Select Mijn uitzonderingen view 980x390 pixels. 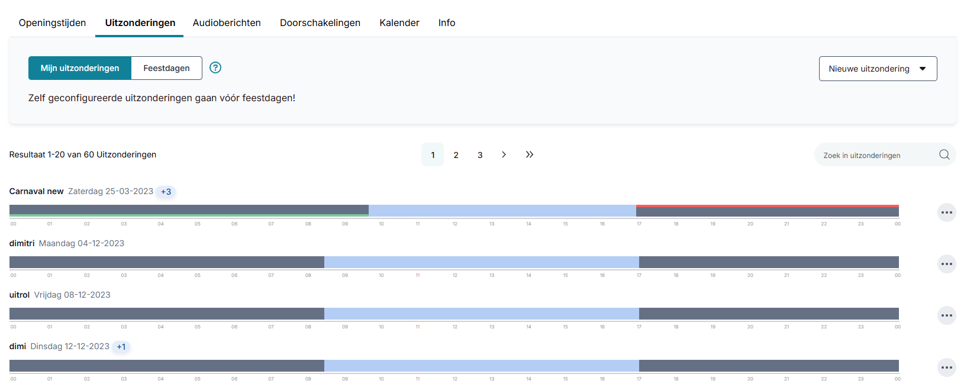click(80, 68)
